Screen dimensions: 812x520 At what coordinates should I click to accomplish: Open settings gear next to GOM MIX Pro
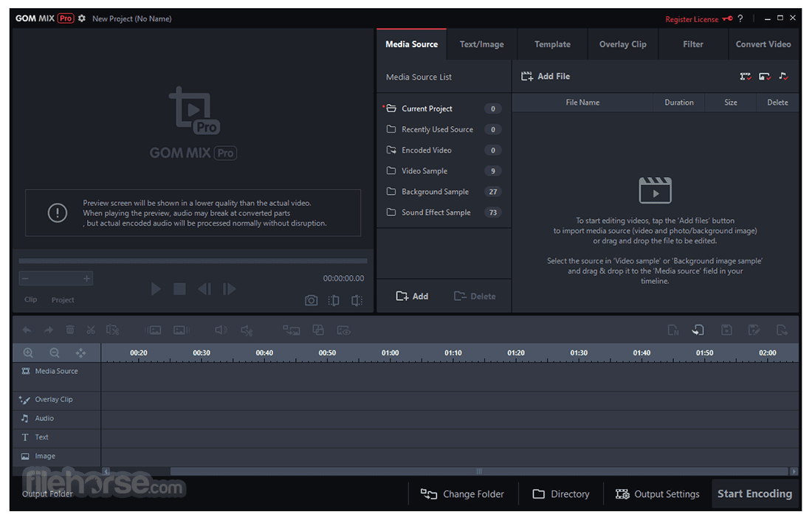pyautogui.click(x=82, y=18)
